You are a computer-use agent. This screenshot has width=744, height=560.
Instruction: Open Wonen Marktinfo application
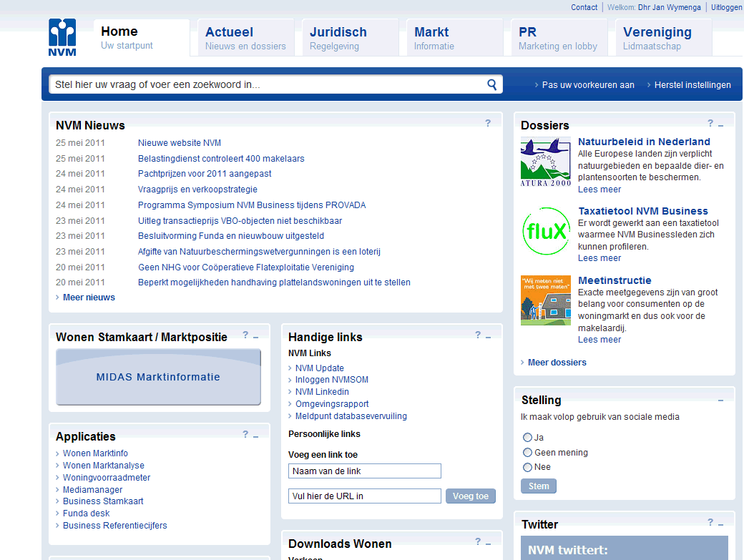[x=95, y=453]
